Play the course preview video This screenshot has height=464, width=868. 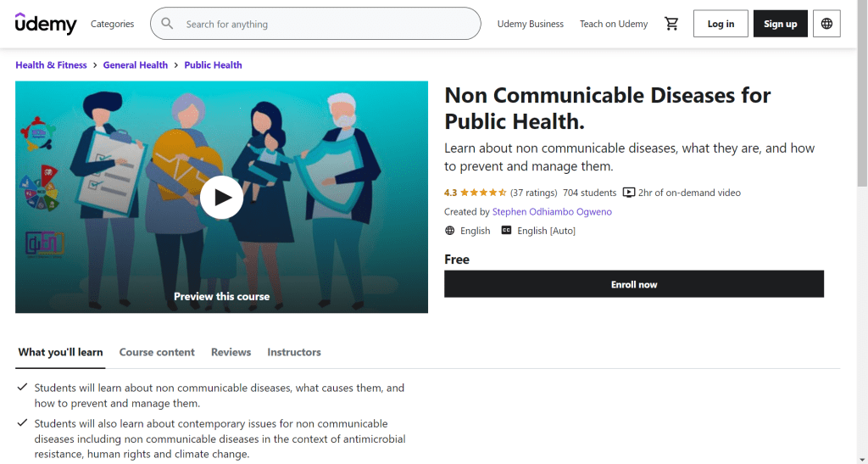221,197
